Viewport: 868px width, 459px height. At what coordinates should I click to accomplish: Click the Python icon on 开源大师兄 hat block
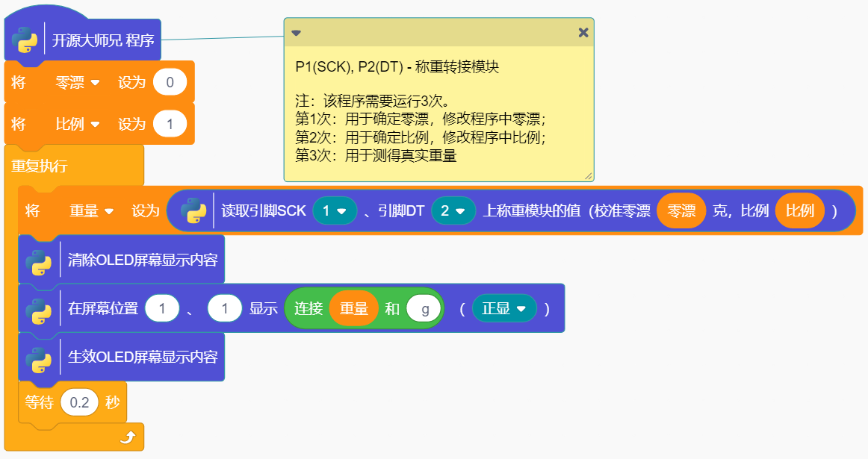pyautogui.click(x=24, y=40)
